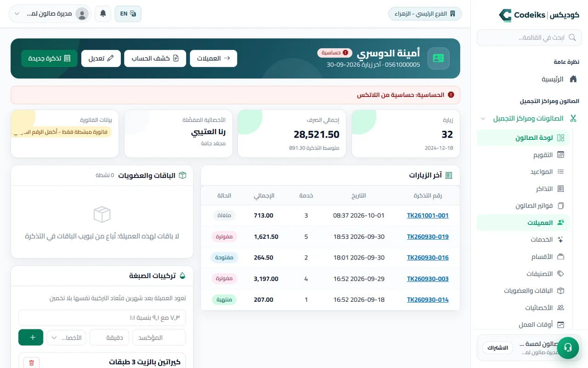This screenshot has height=368, width=588.
Task: Click الاشتراك subscription button
Action: click(498, 348)
